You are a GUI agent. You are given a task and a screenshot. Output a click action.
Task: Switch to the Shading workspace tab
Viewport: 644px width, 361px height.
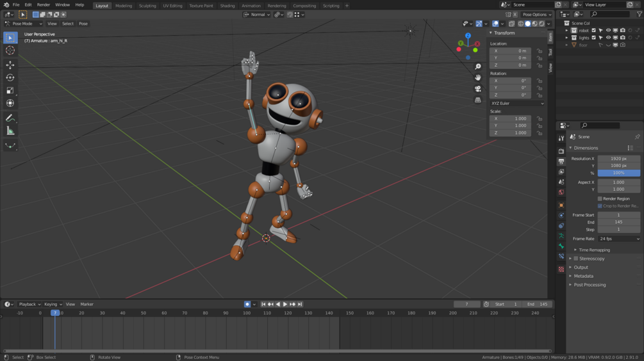click(x=227, y=6)
